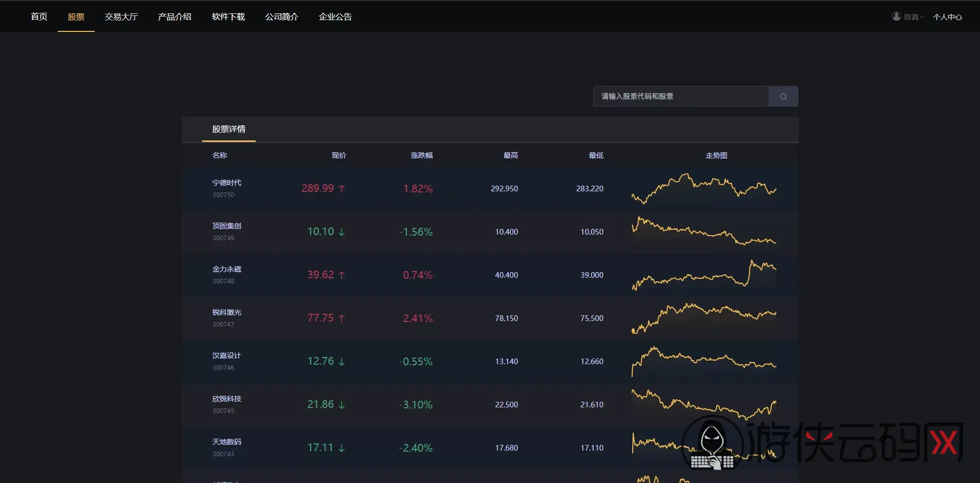Open the 宁德时代 stock row
This screenshot has width=980, height=483.
tap(490, 189)
